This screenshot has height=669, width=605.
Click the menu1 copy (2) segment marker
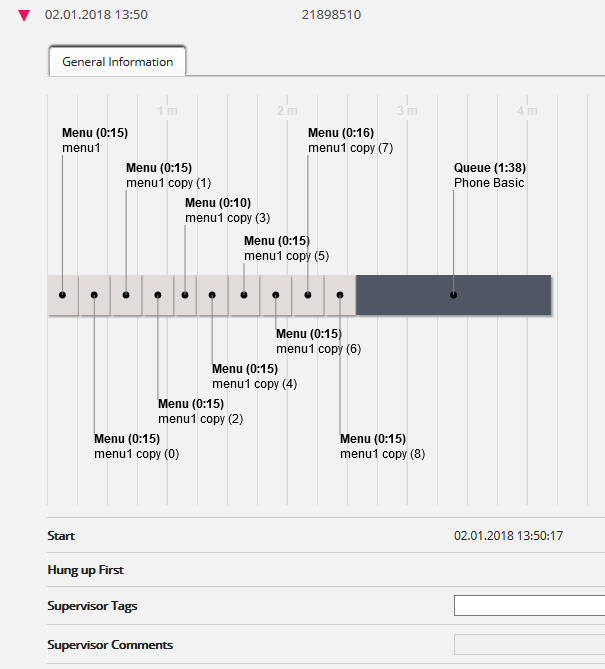click(158, 295)
